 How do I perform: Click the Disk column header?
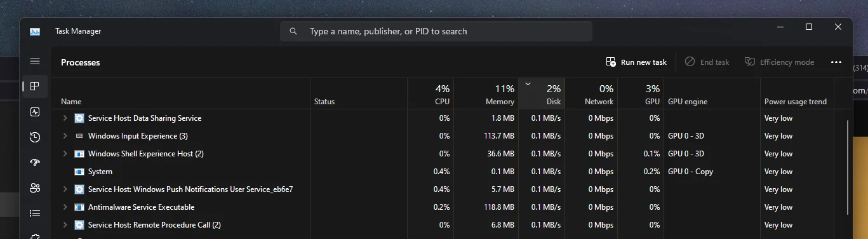(x=542, y=93)
